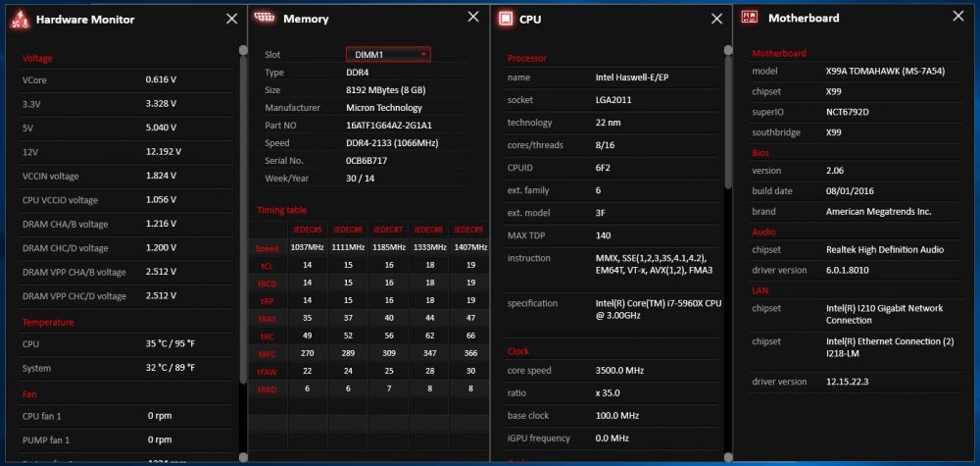Click model X99A TOMAHAWK (MS-7A54)

(885, 72)
